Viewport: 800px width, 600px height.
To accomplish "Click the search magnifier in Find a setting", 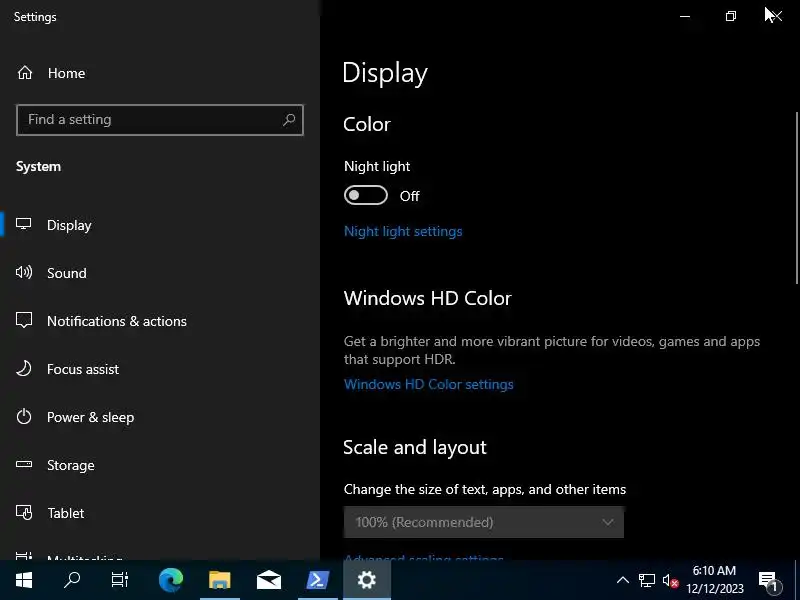I will point(289,119).
